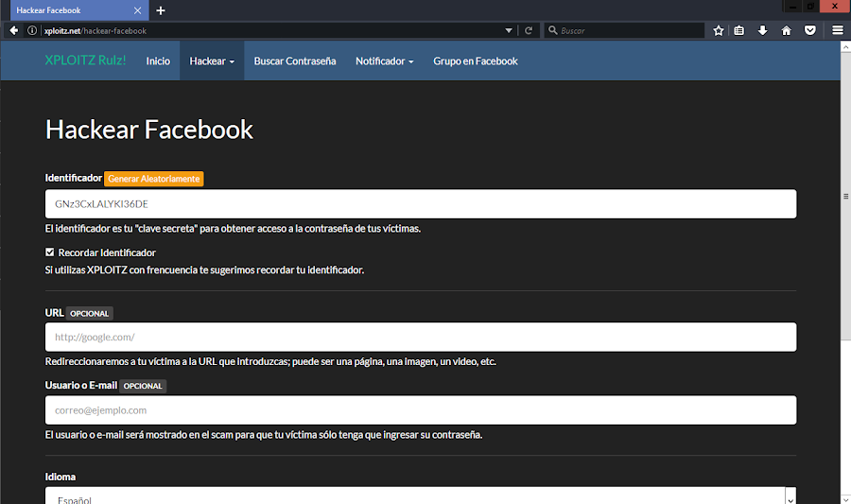Click into the URL input field
This screenshot has height=504, width=851.
coord(421,337)
